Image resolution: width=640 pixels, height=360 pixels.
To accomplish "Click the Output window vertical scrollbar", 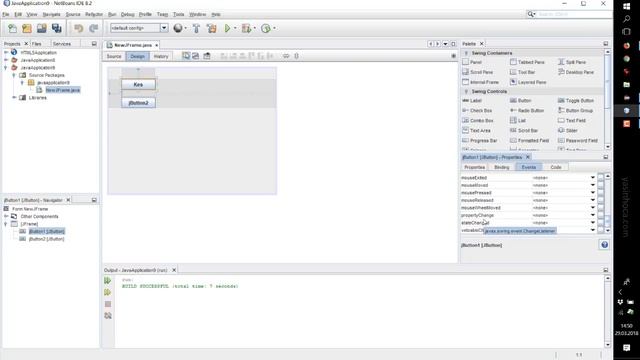I will (607, 311).
